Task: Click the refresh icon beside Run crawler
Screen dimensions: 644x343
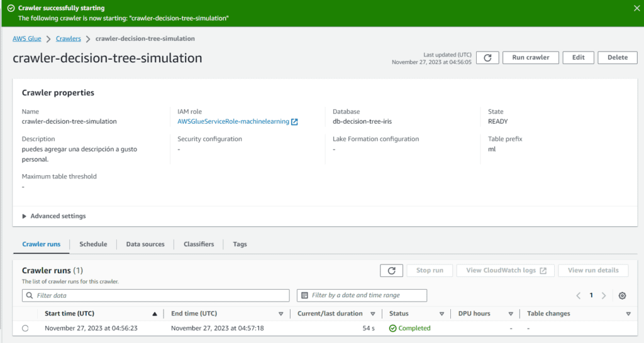Action: 487,57
